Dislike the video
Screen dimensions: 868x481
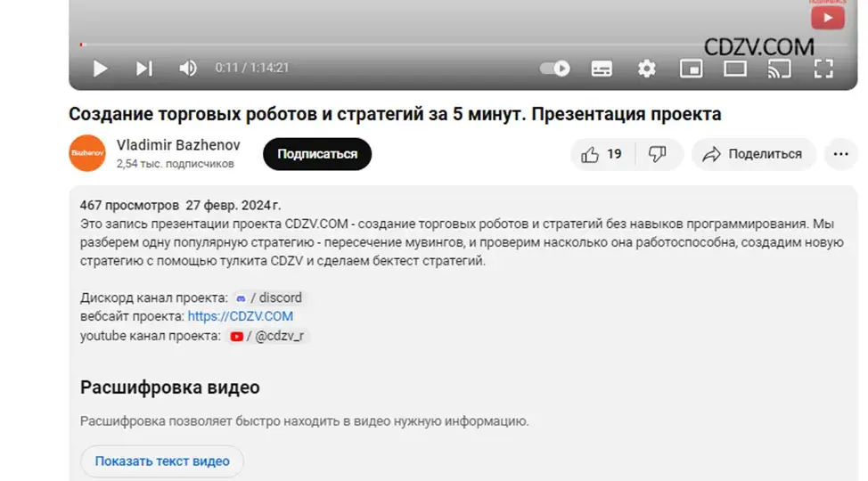tap(659, 154)
